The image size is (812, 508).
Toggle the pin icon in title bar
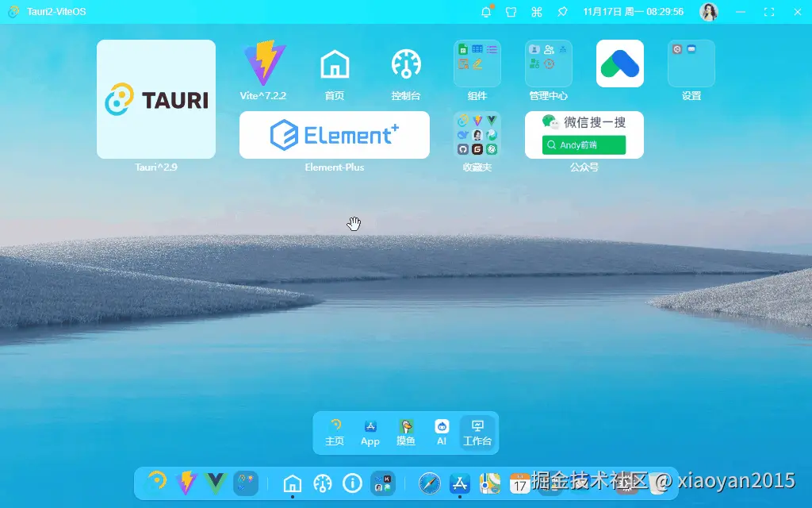coord(562,12)
